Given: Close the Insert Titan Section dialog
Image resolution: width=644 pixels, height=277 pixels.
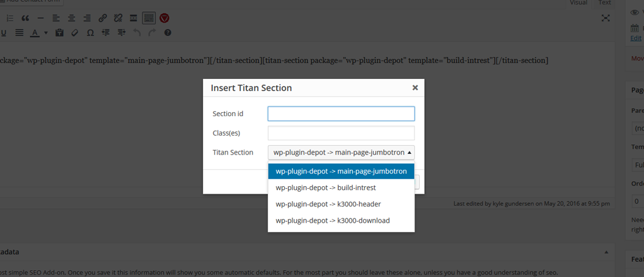Looking at the screenshot, I should tap(415, 88).
